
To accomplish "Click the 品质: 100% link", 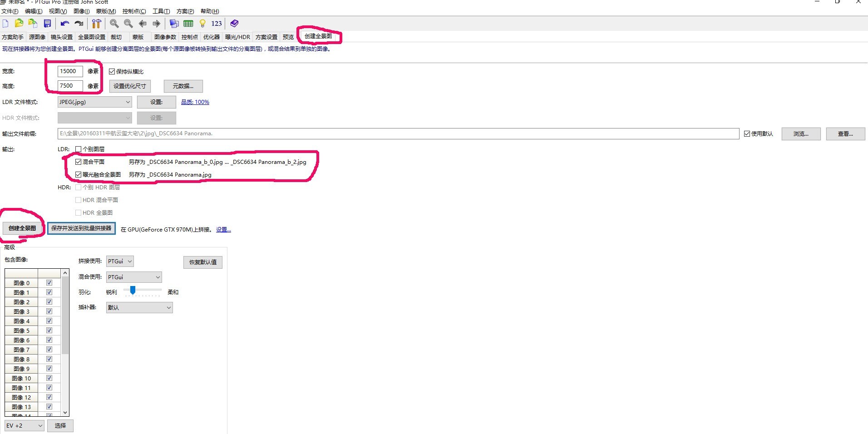I will tap(195, 102).
